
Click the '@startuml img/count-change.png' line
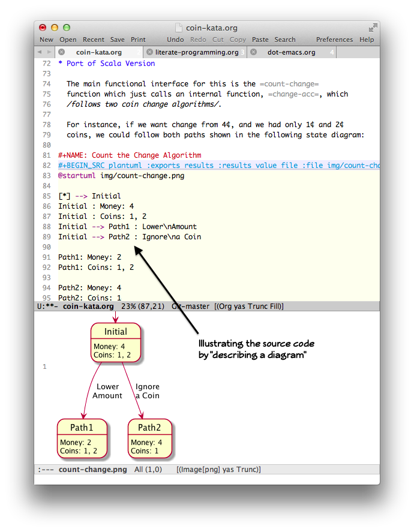(121, 176)
